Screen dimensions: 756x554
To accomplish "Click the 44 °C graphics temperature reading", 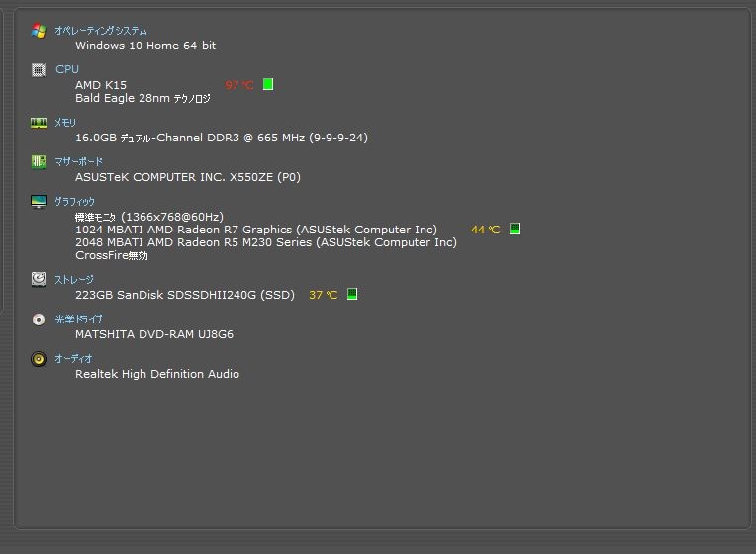I will [486, 230].
